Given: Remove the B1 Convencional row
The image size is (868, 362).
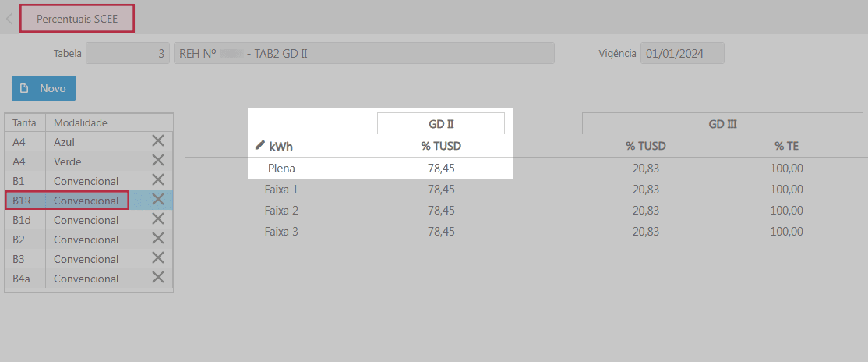Looking at the screenshot, I should [158, 180].
